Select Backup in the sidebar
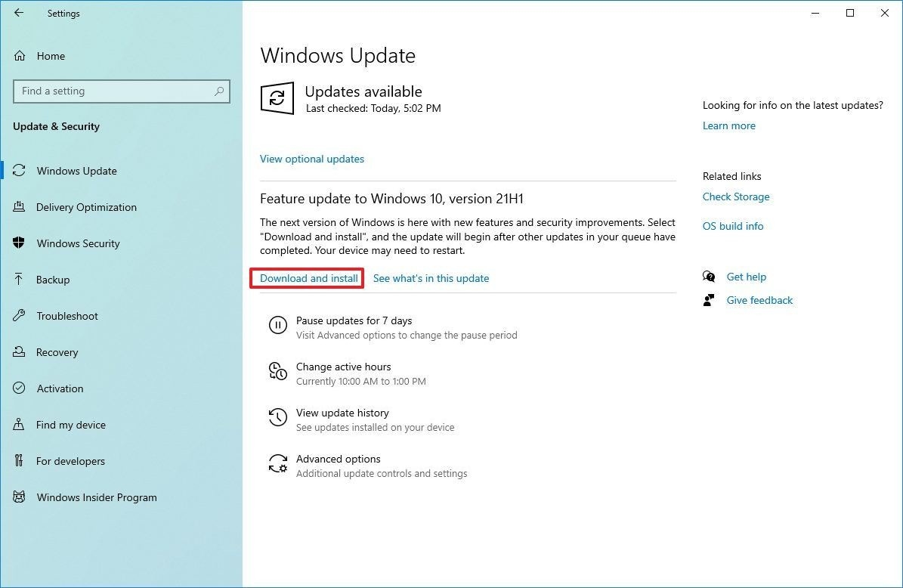Screen dimensions: 903x588 tap(53, 280)
